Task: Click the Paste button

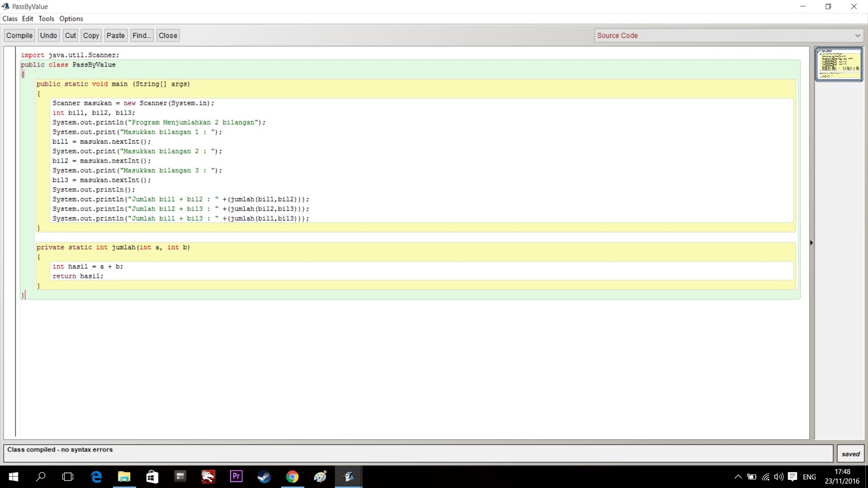Action: click(x=116, y=35)
